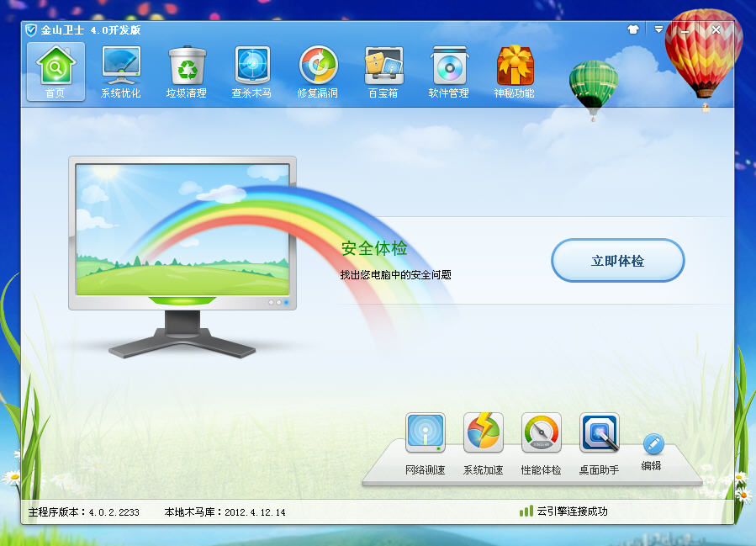This screenshot has width=756, height=546.
Task: Click 找出您电脑中的安全问题 description
Action: [395, 275]
